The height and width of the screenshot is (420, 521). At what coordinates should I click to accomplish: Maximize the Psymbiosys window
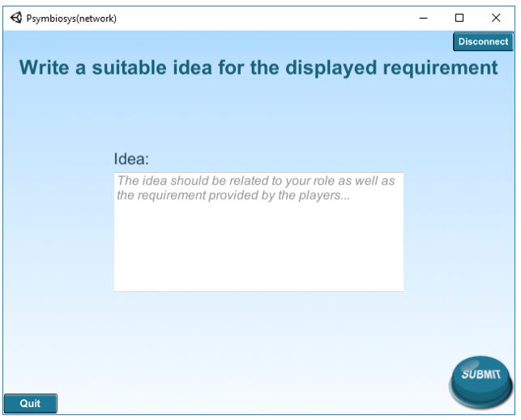click(459, 18)
